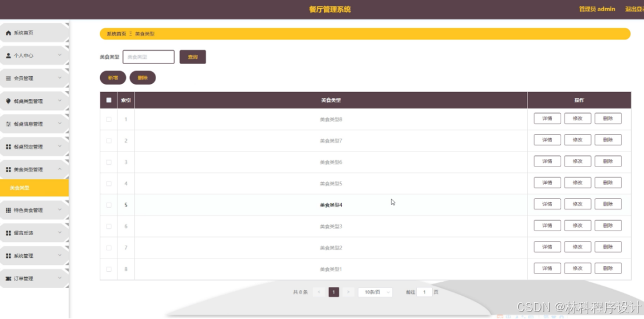Expand the 个人中心 menu chevron
The height and width of the screenshot is (319, 644).
[59, 55]
